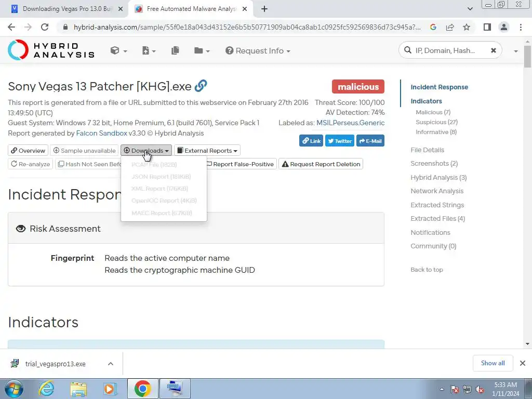Open the file submission dropdown icon
The height and width of the screenshot is (399, 532).
149,50
